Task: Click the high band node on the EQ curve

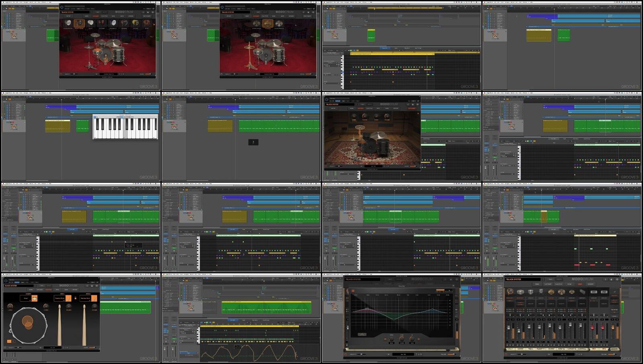Action: click(432, 309)
